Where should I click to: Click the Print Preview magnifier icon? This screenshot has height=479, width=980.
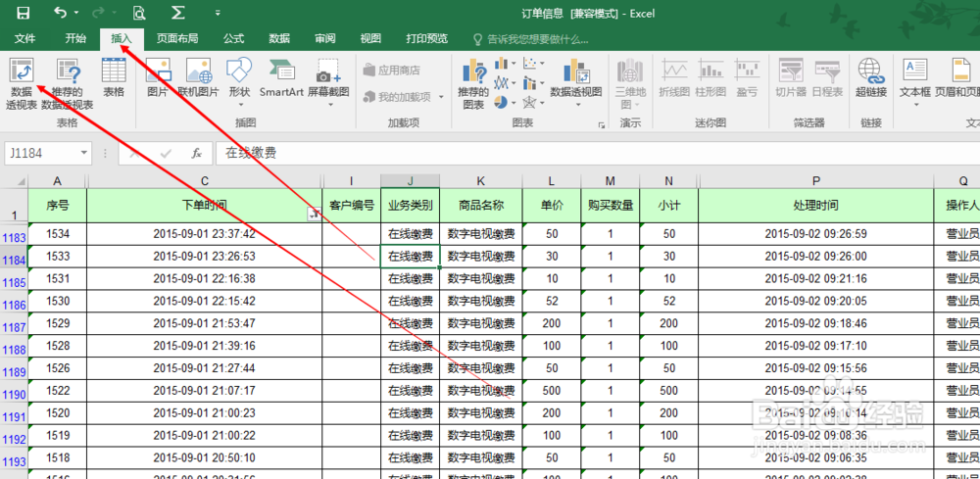click(x=139, y=13)
